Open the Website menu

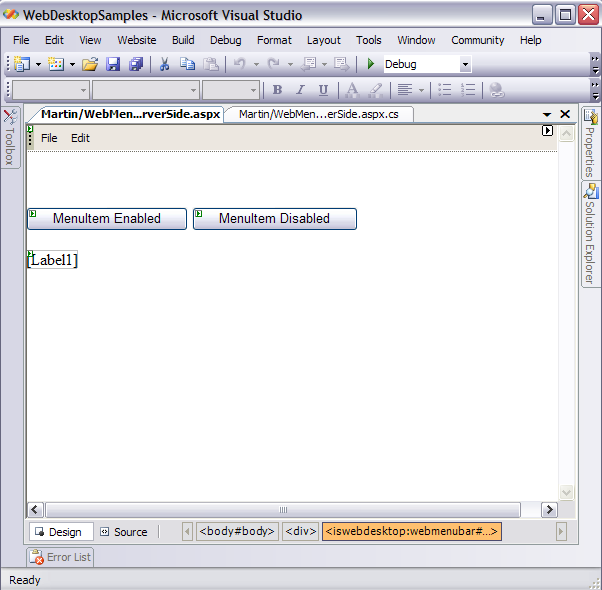[x=137, y=40]
